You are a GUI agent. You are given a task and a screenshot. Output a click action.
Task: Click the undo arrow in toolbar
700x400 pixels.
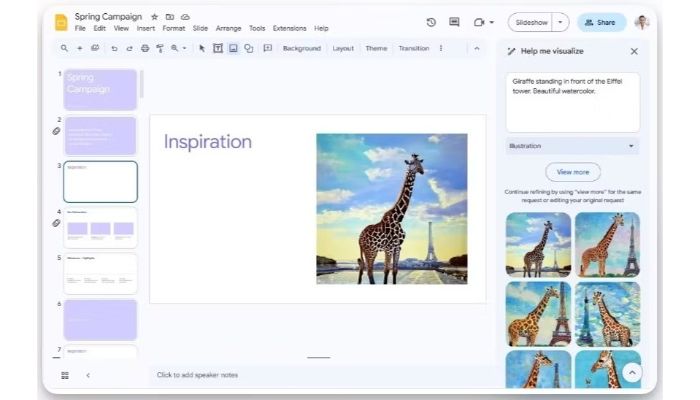pyautogui.click(x=114, y=48)
